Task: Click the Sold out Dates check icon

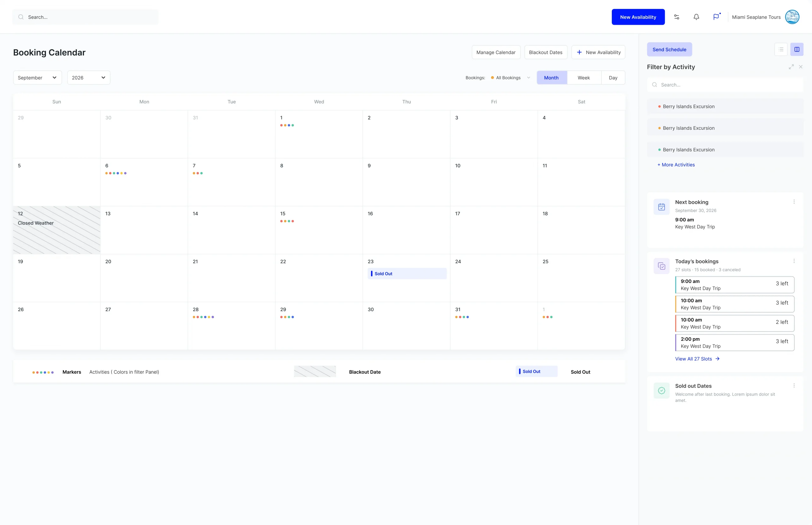Action: click(662, 391)
